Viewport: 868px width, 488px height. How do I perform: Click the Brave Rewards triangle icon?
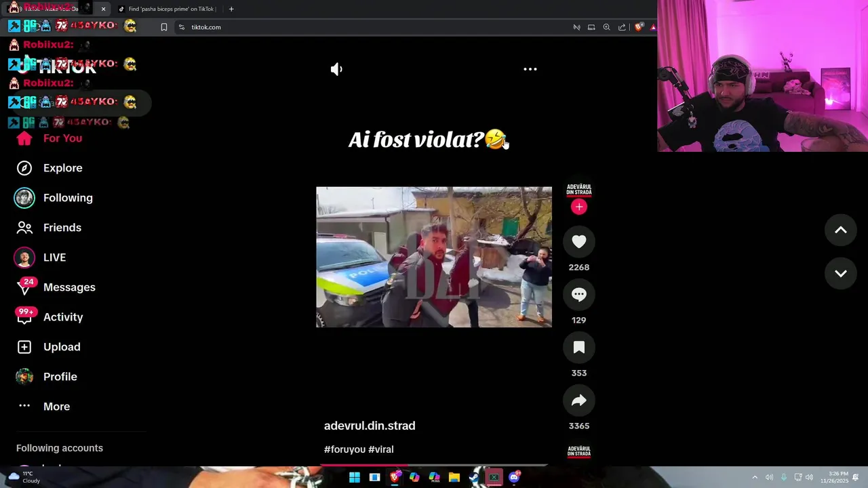point(652,27)
